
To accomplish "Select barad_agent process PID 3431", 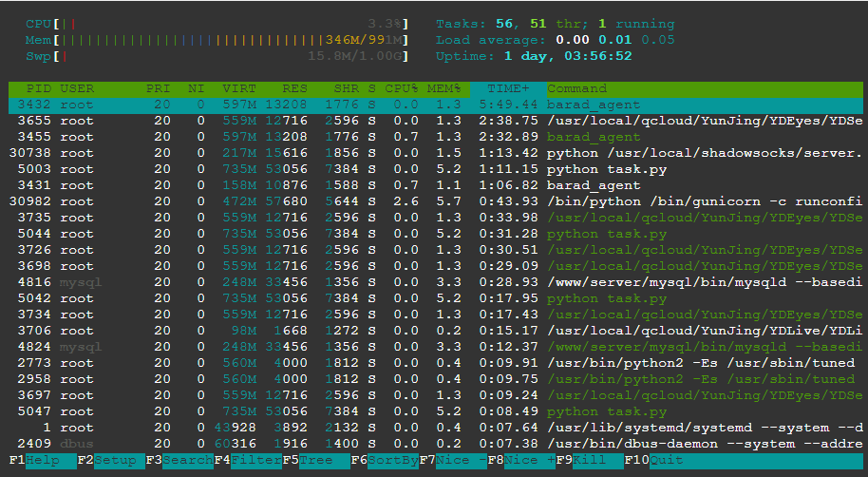I will 436,185.
